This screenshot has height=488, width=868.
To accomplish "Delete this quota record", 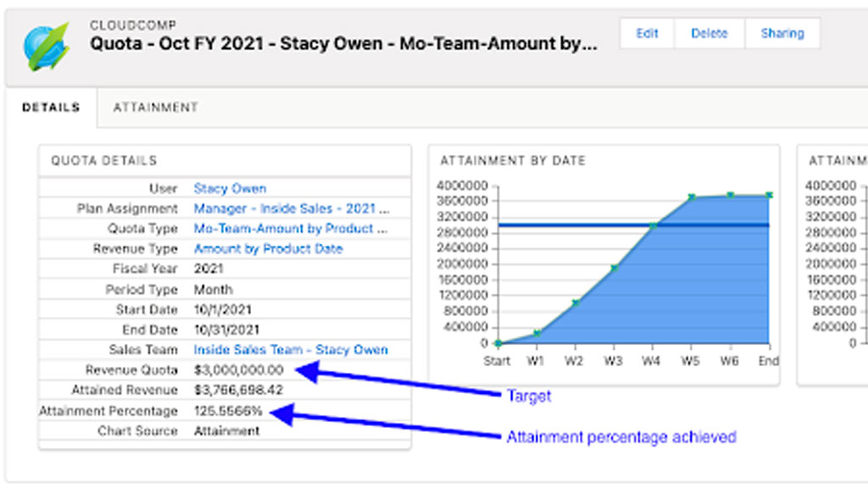I will pos(709,33).
